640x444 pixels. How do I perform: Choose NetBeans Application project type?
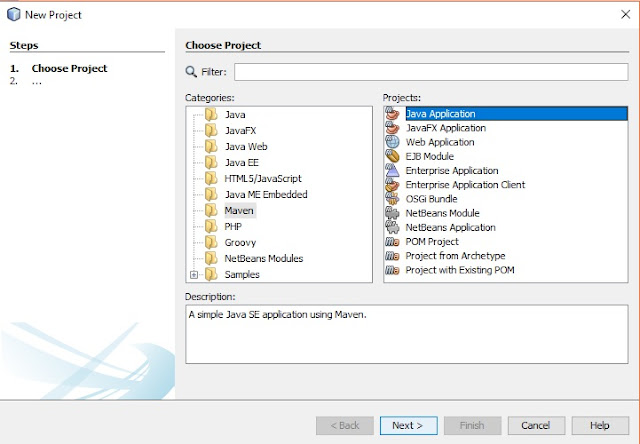click(451, 227)
